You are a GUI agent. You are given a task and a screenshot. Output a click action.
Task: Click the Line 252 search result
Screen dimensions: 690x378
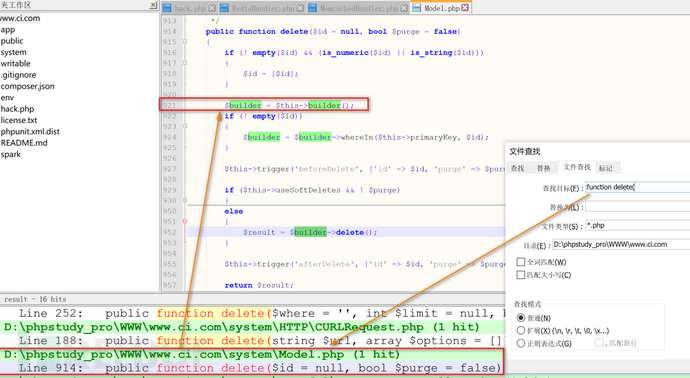pos(252,313)
